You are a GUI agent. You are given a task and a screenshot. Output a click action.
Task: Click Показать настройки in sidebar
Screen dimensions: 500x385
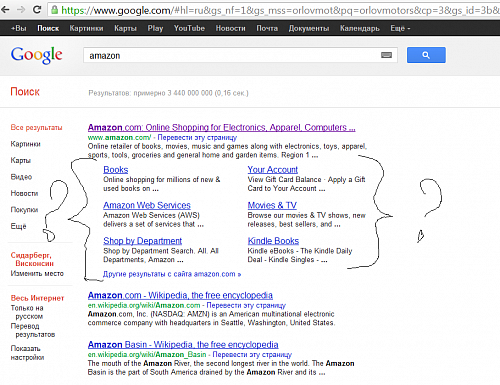pyautogui.click(x=27, y=353)
